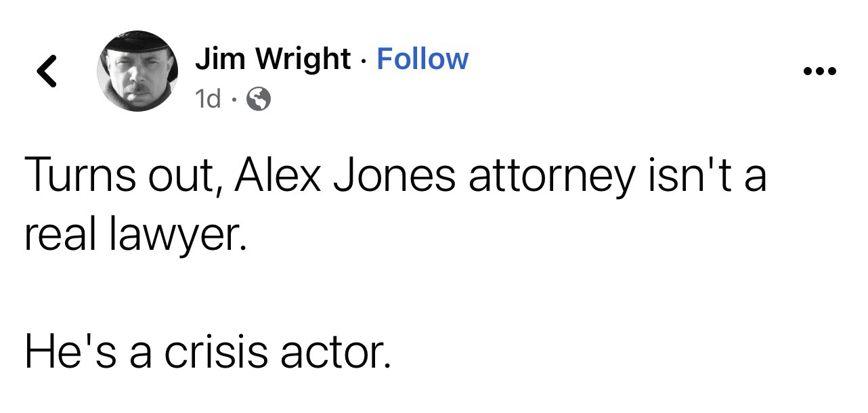Click the globe public audience icon
This screenshot has width=868, height=413.
point(259,100)
